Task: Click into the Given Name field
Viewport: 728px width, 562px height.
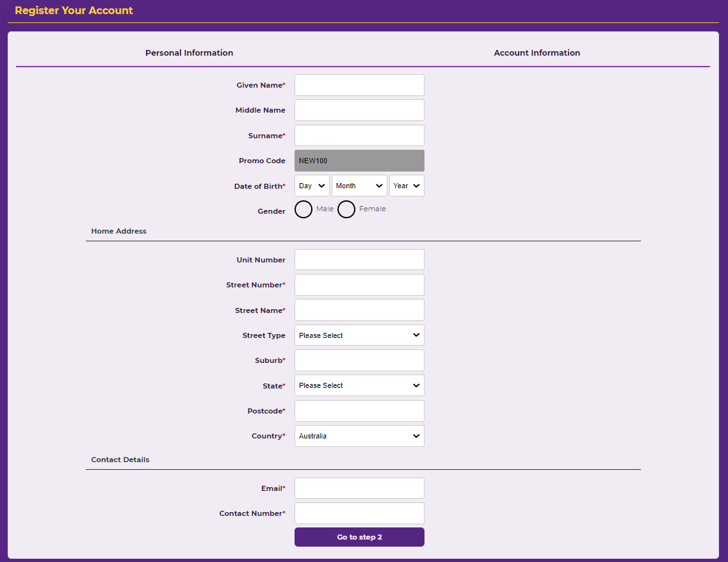Action: click(359, 85)
